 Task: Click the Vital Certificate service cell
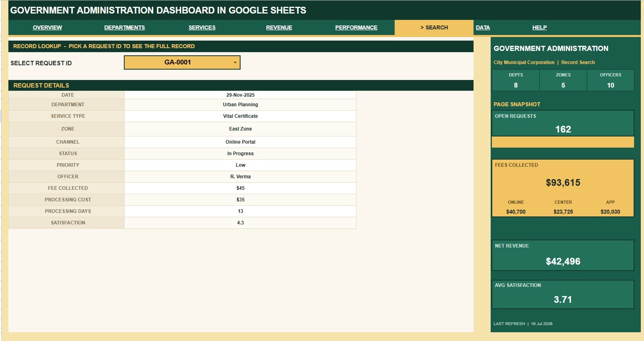point(240,116)
